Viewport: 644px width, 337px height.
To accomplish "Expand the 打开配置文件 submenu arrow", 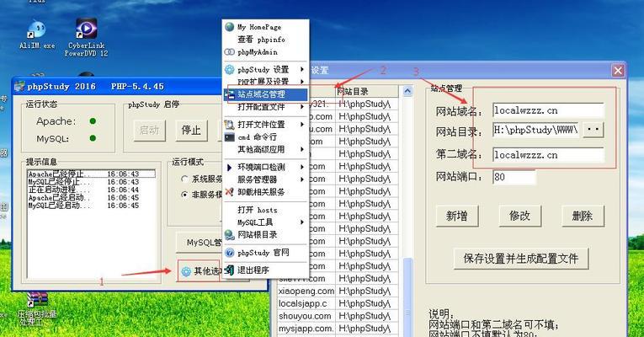I will pyautogui.click(x=302, y=107).
